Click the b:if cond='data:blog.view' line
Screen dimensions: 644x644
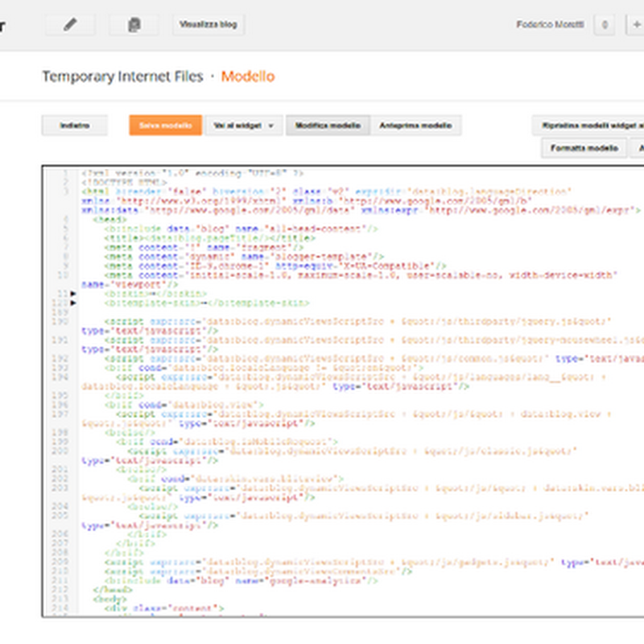pos(184,405)
